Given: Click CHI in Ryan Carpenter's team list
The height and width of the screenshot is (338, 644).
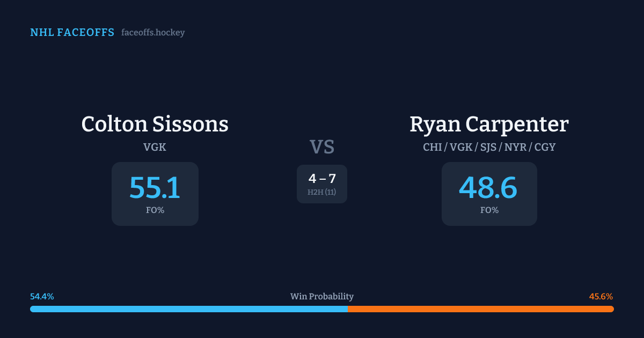Looking at the screenshot, I should point(432,147).
